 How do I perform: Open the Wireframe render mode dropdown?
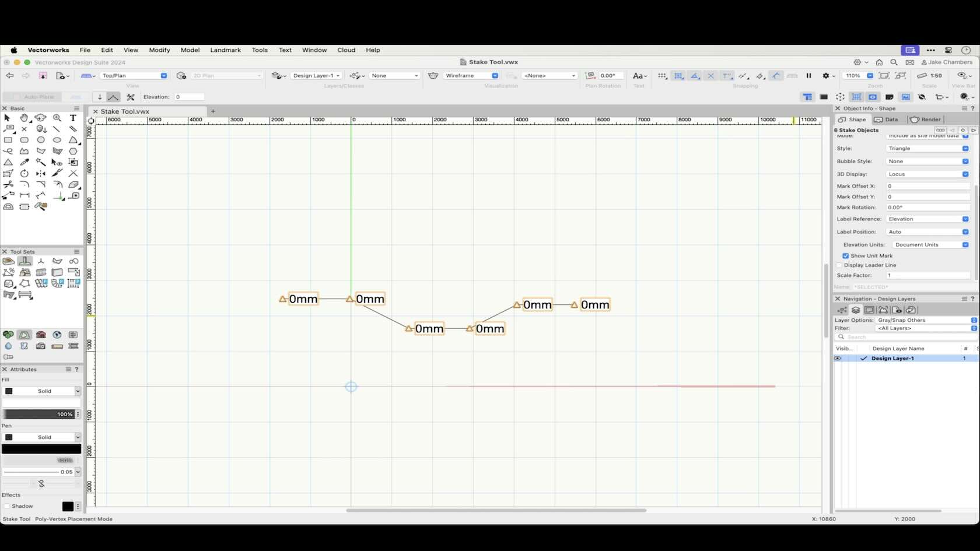click(x=471, y=76)
